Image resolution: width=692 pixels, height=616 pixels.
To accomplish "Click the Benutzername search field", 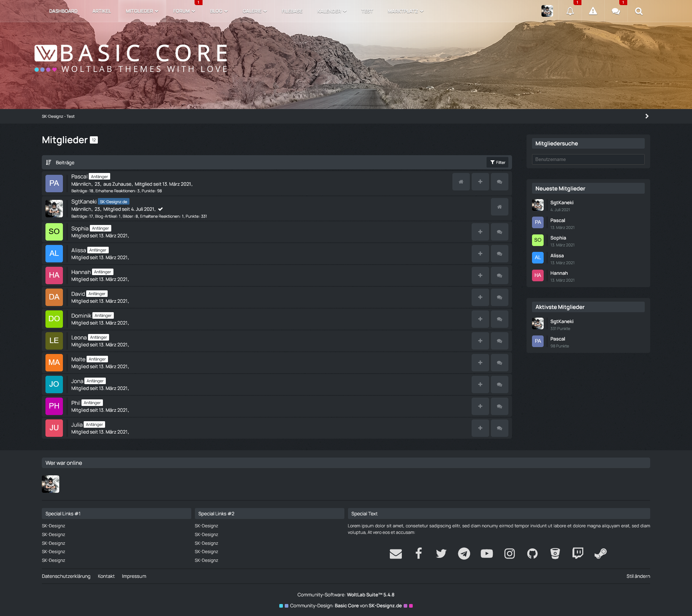I will [x=588, y=159].
